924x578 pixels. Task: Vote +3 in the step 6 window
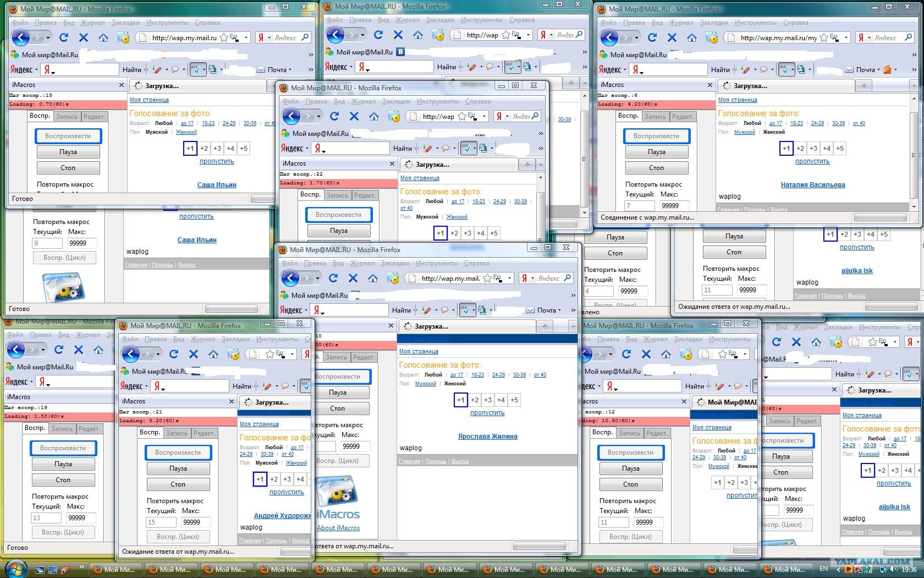813,149
